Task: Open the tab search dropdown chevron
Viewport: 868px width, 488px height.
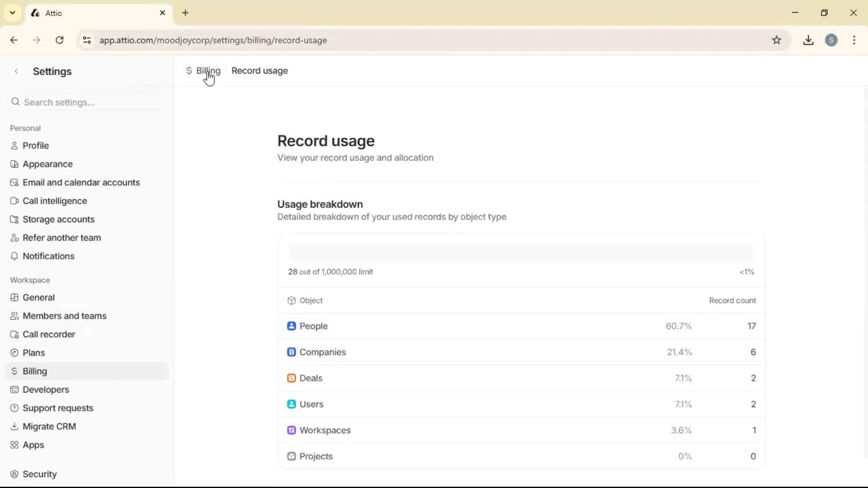Action: (12, 13)
